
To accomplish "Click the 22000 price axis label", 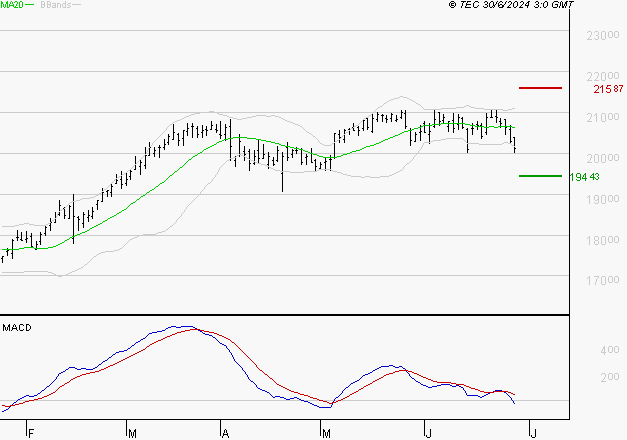I will click(x=603, y=76).
